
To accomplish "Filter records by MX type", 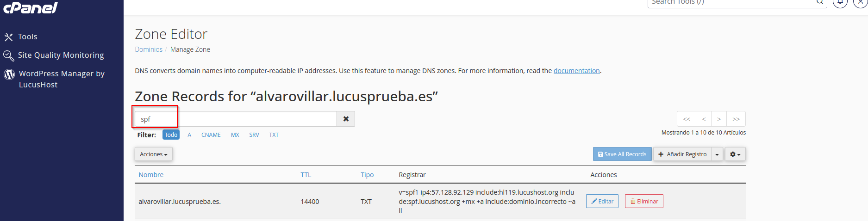I will pyautogui.click(x=235, y=135).
